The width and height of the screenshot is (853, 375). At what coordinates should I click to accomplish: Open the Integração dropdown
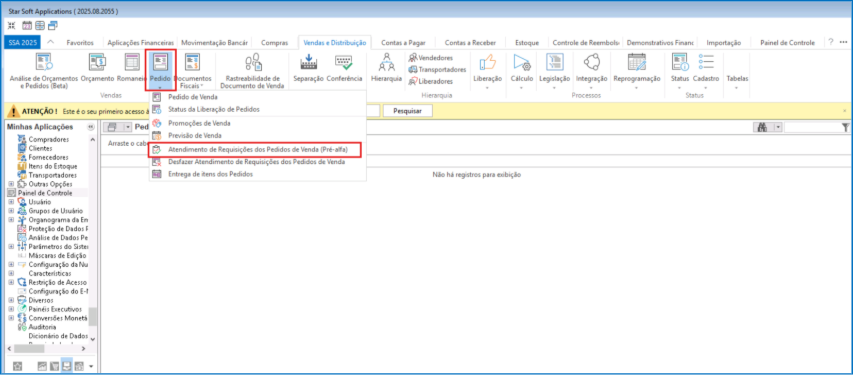pyautogui.click(x=591, y=70)
